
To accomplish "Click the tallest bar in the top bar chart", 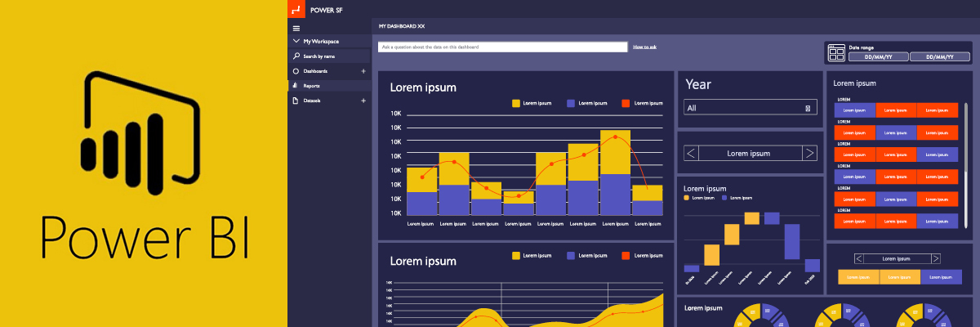I will (x=615, y=172).
